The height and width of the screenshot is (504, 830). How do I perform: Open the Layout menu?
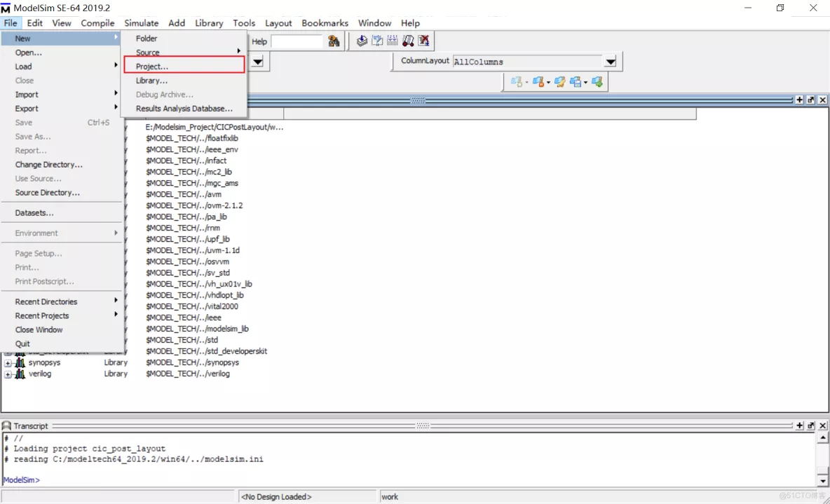click(x=278, y=22)
